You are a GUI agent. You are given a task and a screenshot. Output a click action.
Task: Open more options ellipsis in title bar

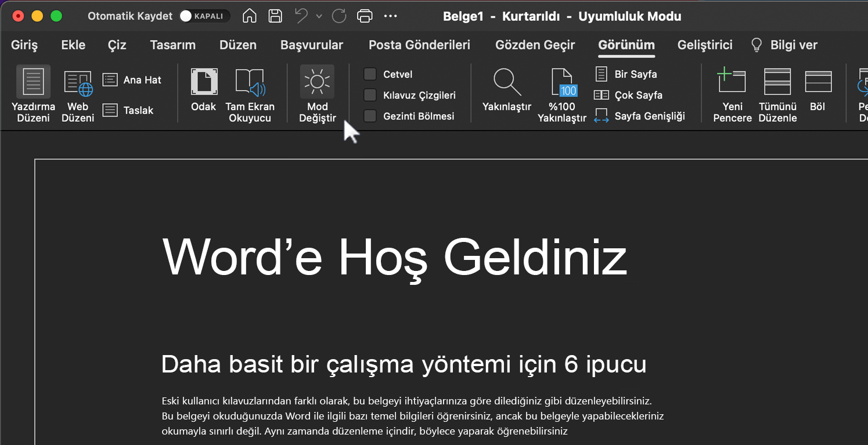coord(391,16)
